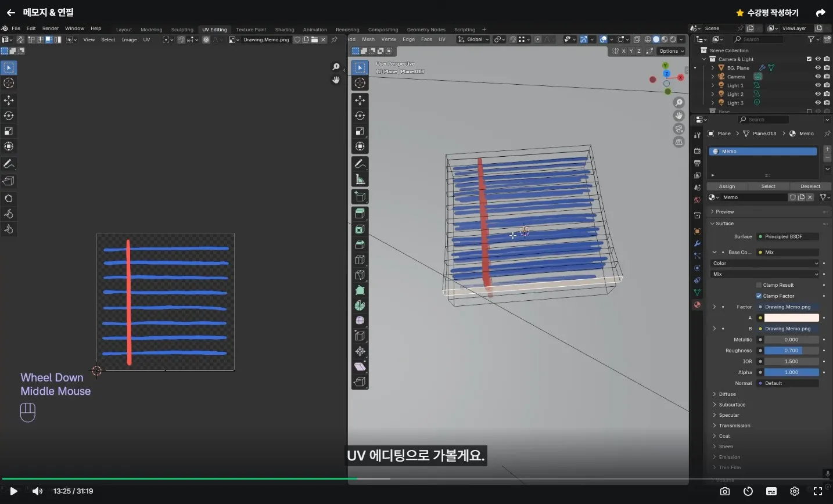833x504 pixels.
Task: Select the Bevel tool
Action: click(360, 244)
